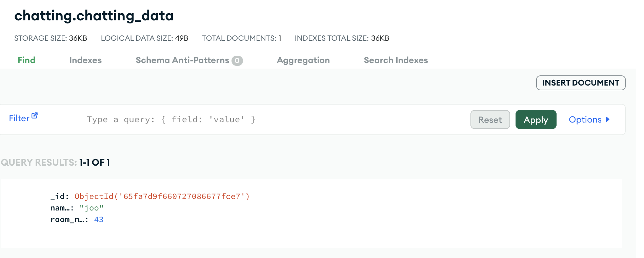
Task: Apply the query filter
Action: [536, 119]
